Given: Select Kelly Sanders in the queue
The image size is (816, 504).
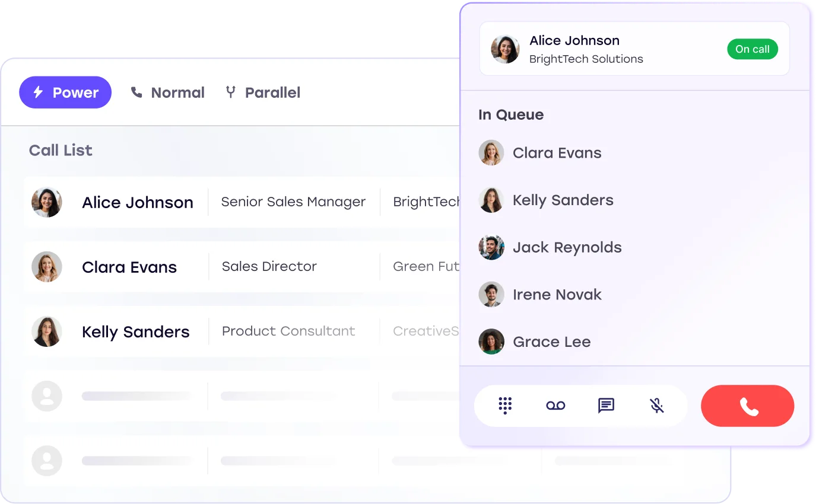Looking at the screenshot, I should [563, 200].
